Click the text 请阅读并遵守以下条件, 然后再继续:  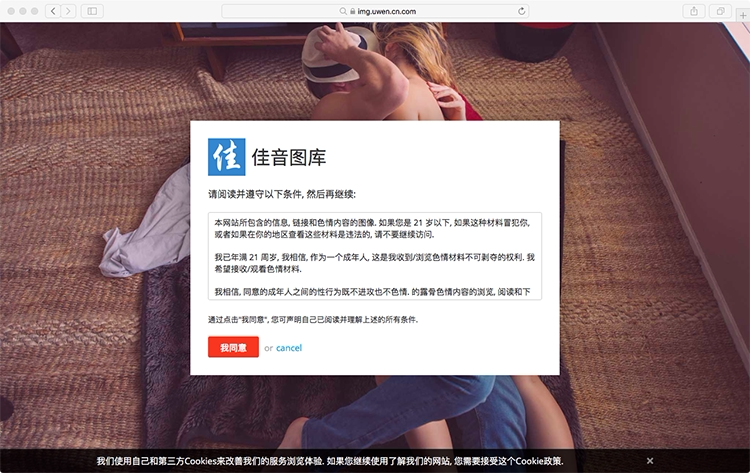tap(282, 194)
